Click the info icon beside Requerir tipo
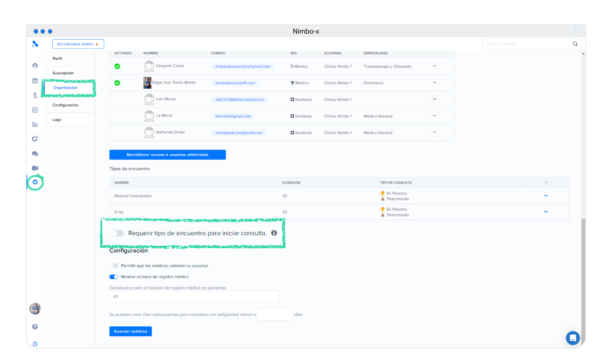 point(274,233)
